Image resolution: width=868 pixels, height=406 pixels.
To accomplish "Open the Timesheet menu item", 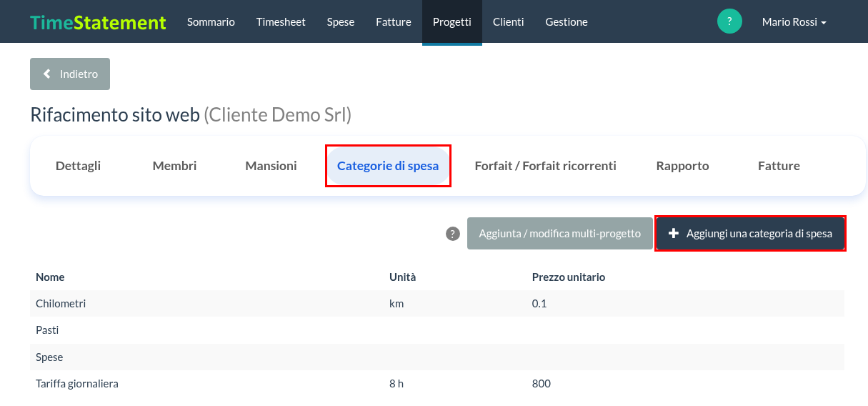I will click(x=281, y=22).
